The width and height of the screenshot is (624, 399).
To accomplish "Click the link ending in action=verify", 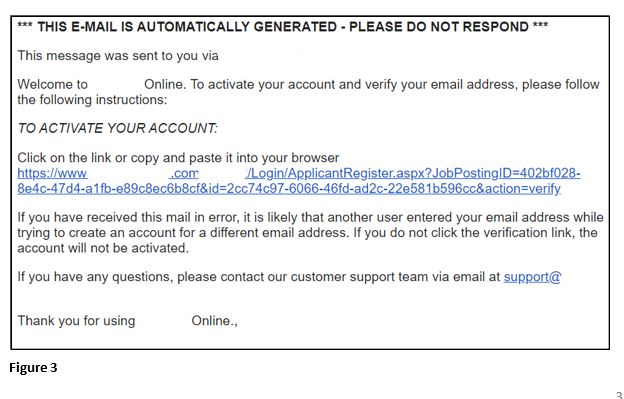I will click(x=289, y=189).
